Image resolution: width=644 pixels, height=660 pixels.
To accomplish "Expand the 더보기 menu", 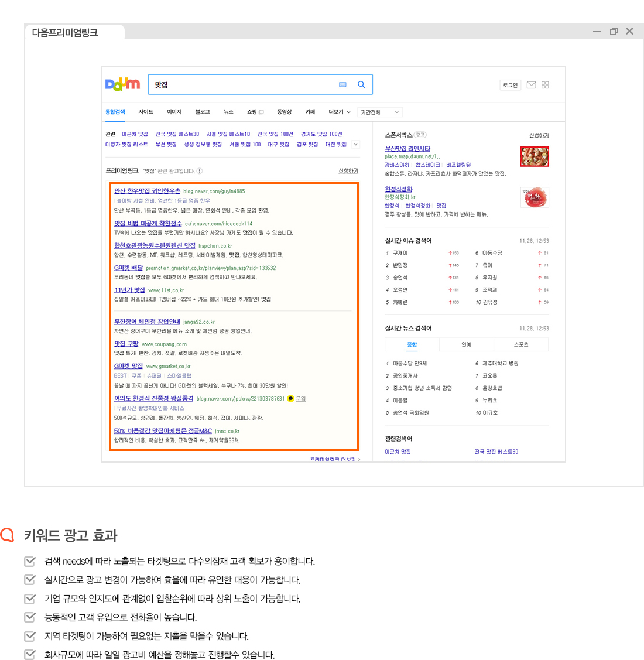I will coord(339,112).
